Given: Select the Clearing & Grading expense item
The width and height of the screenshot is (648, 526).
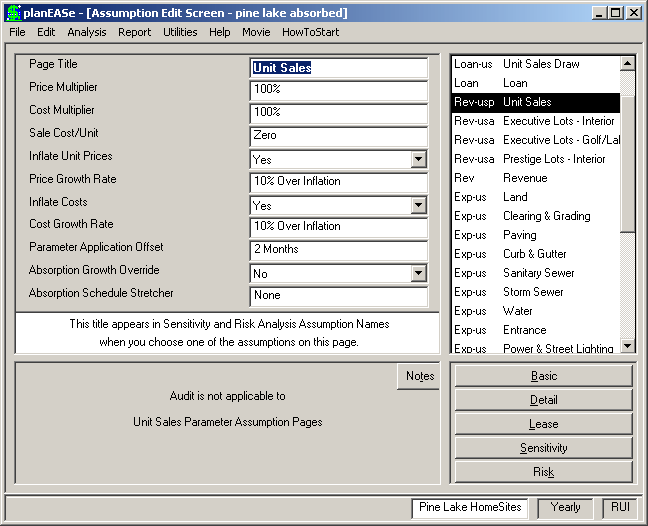Looking at the screenshot, I should pos(536,216).
